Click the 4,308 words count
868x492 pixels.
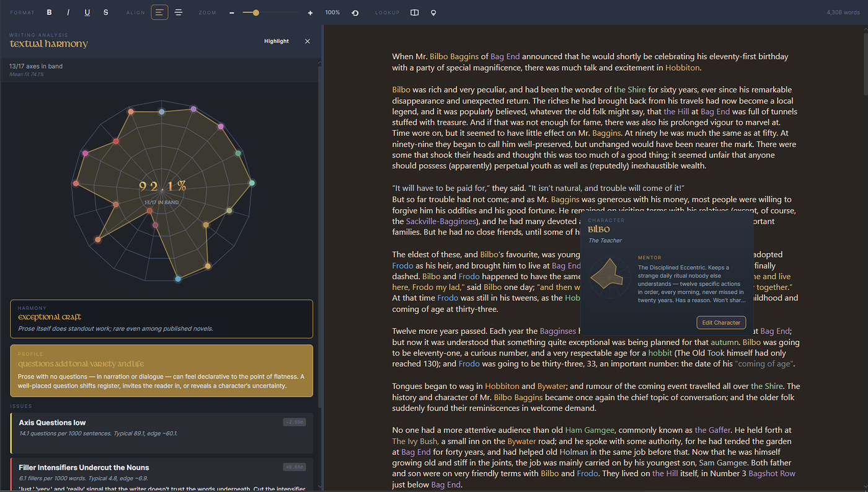pos(843,12)
